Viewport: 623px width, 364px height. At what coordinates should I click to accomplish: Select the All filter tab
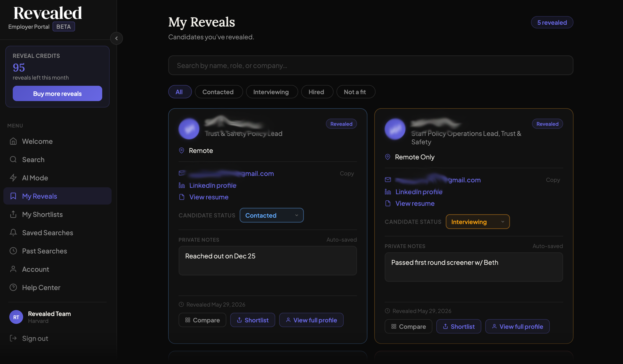tap(180, 92)
